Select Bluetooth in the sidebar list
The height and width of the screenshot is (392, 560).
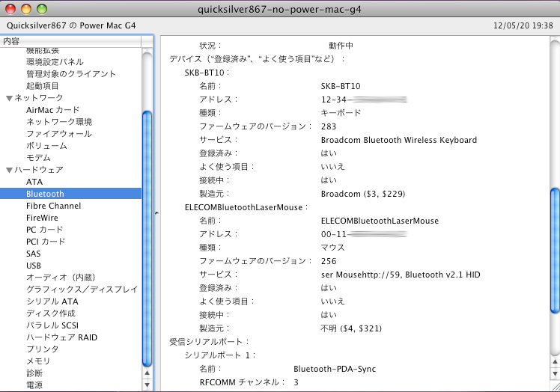click(45, 194)
